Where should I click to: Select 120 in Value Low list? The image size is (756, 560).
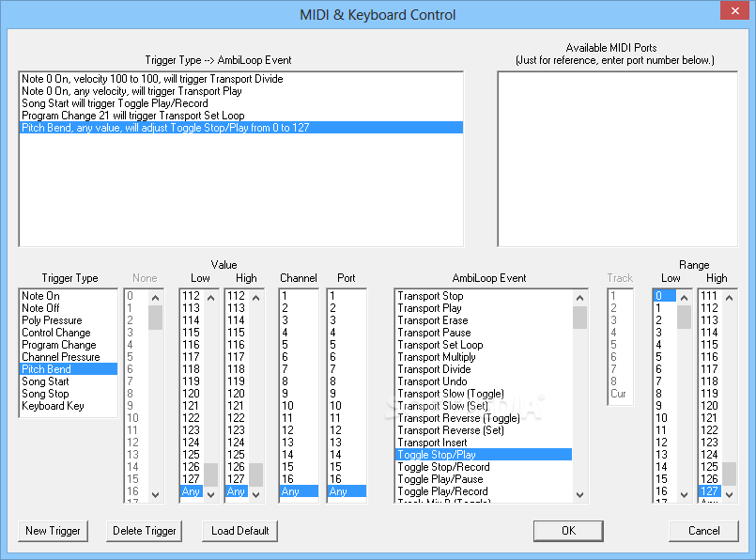(x=192, y=394)
